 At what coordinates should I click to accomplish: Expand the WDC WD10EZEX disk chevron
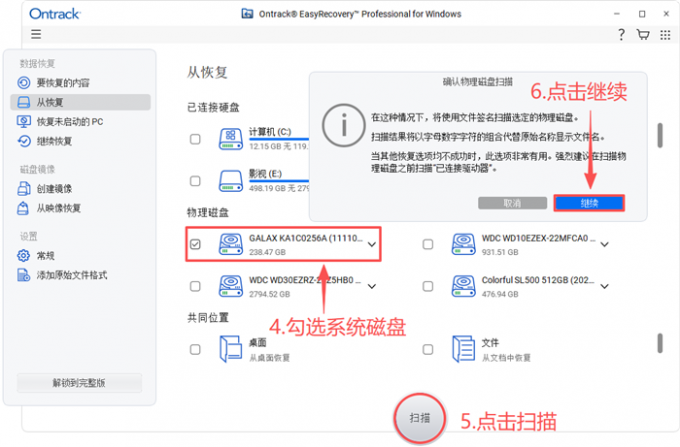coord(605,245)
